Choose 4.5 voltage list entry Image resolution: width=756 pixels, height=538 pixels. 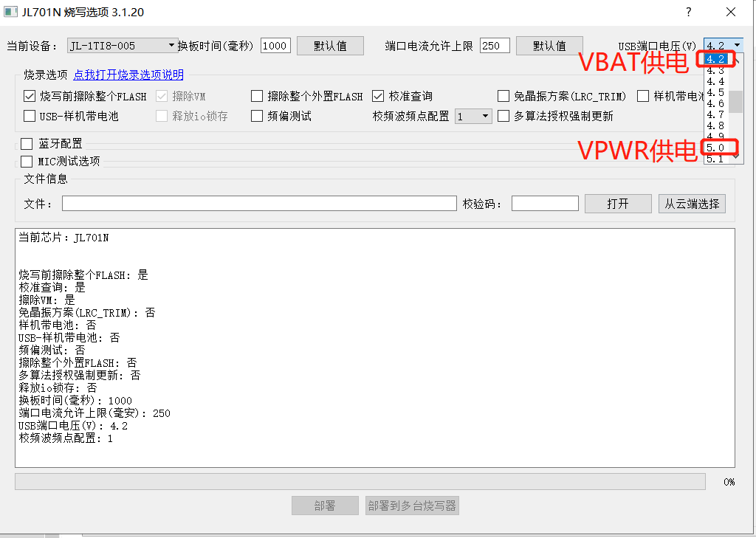point(716,92)
